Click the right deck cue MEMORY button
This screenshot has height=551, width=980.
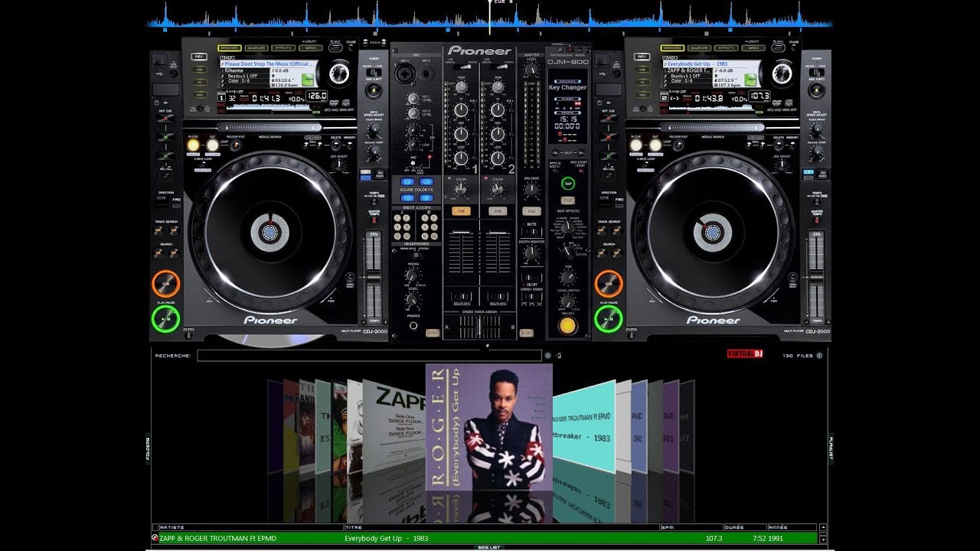pyautogui.click(x=792, y=145)
